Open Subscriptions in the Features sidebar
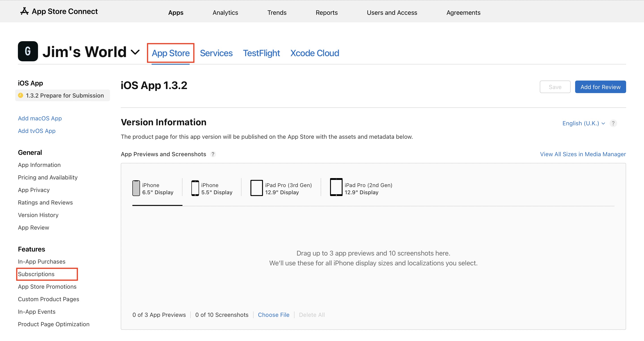 pos(36,274)
